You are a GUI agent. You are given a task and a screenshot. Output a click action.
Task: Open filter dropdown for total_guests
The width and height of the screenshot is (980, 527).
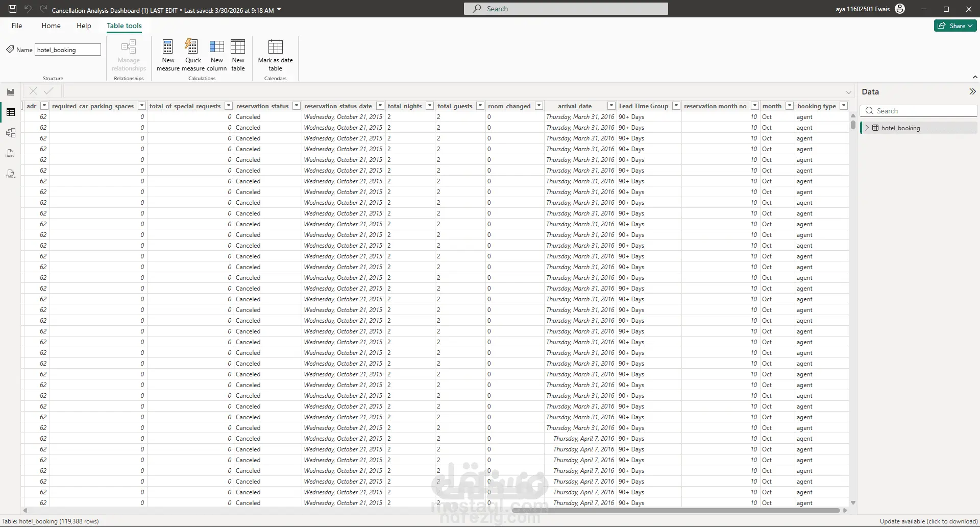(x=480, y=106)
